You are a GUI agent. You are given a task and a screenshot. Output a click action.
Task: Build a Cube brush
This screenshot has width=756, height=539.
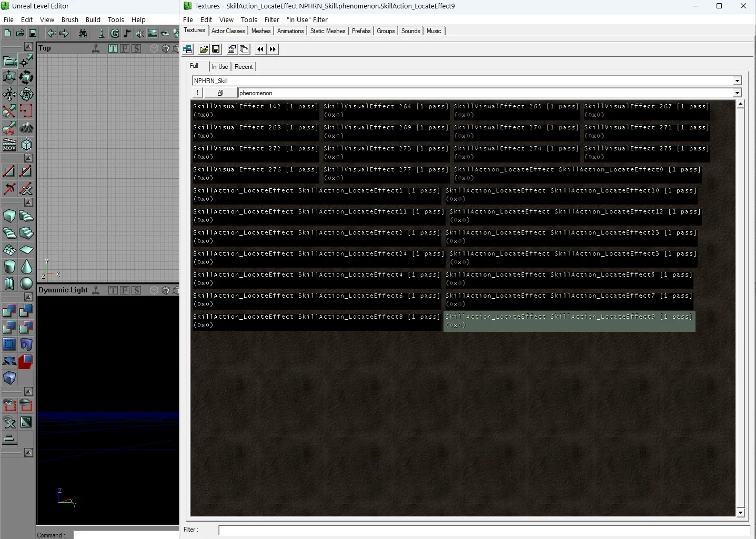pyautogui.click(x=9, y=216)
